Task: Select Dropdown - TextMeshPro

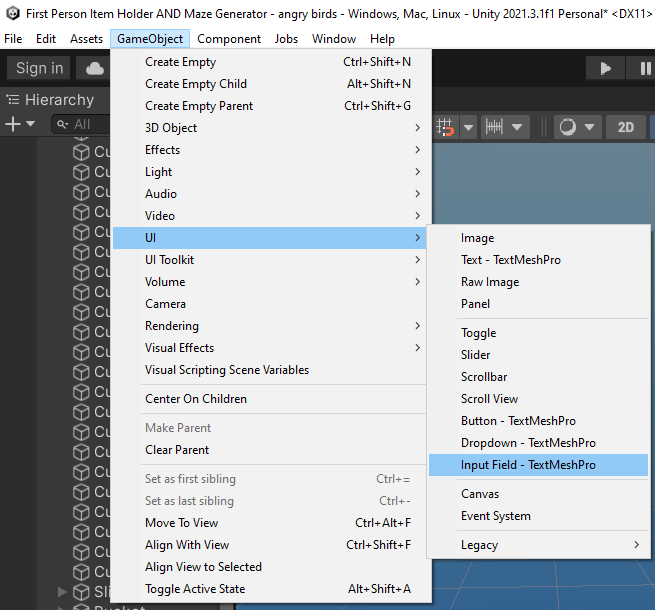Action: [538, 443]
